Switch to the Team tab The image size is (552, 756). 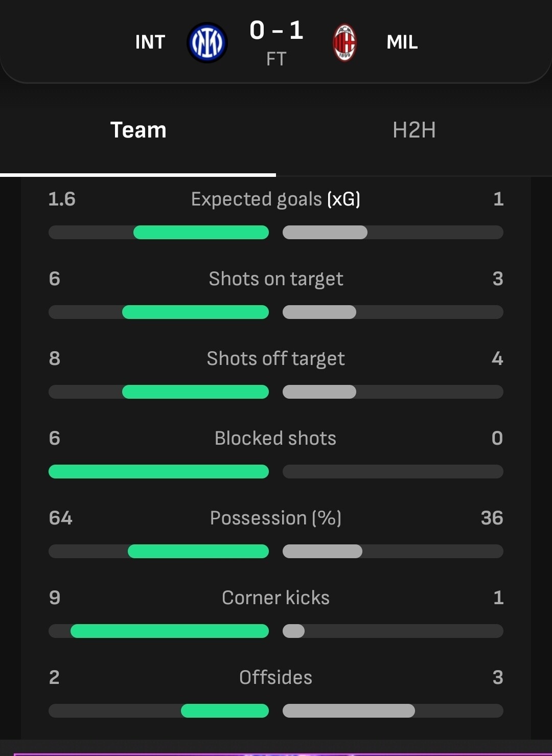[138, 130]
